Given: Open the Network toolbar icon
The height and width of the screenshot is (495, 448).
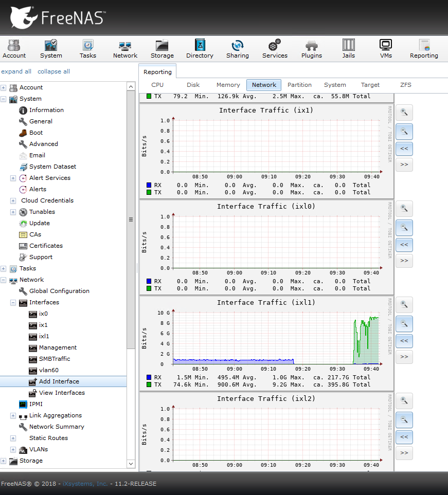Looking at the screenshot, I should (125, 49).
